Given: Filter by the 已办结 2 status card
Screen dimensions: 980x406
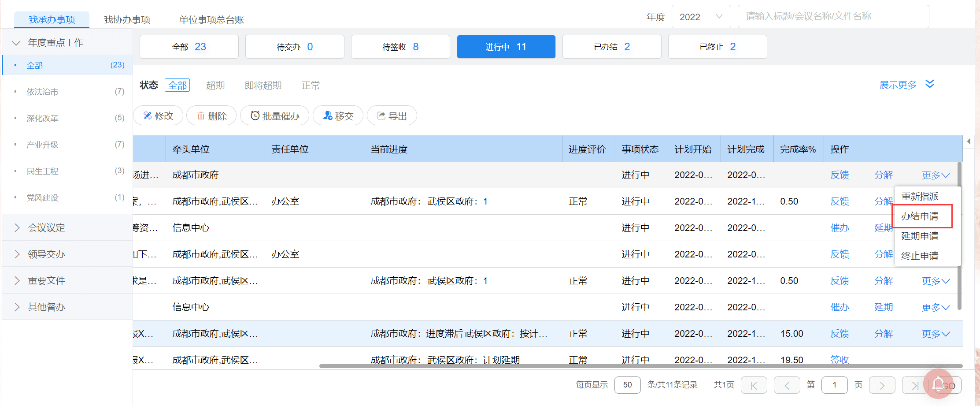Looking at the screenshot, I should 612,47.
